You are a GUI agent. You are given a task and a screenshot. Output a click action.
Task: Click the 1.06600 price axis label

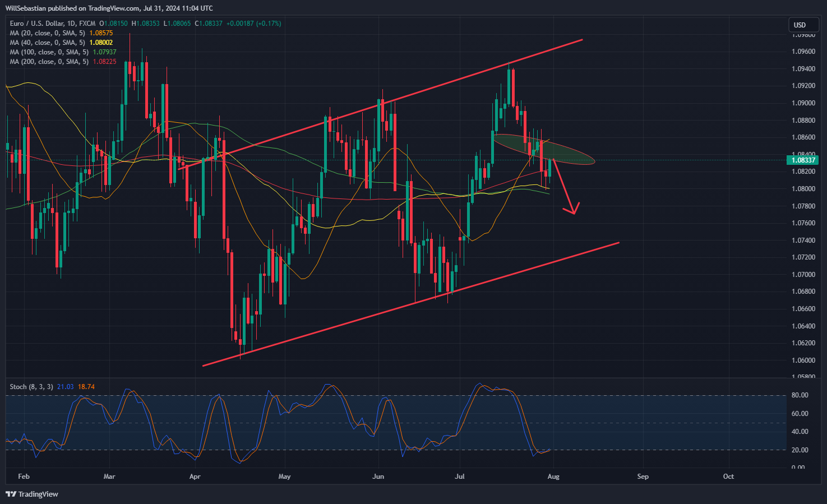pyautogui.click(x=803, y=309)
